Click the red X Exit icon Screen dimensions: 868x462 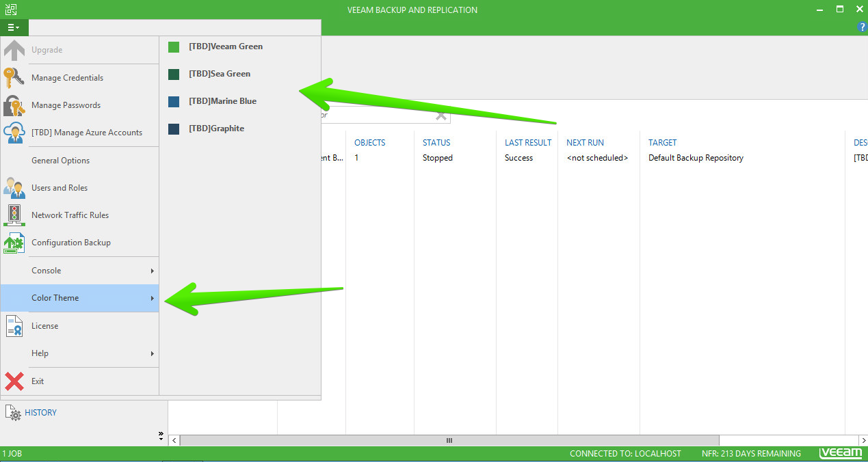14,381
